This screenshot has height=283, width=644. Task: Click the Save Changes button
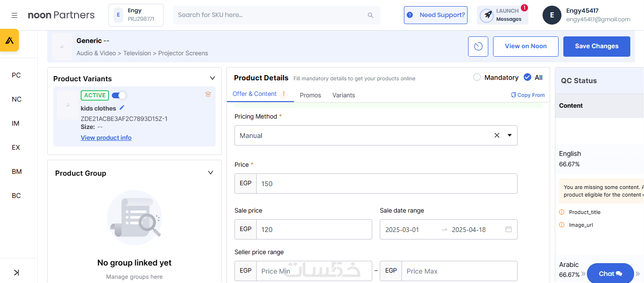(596, 46)
